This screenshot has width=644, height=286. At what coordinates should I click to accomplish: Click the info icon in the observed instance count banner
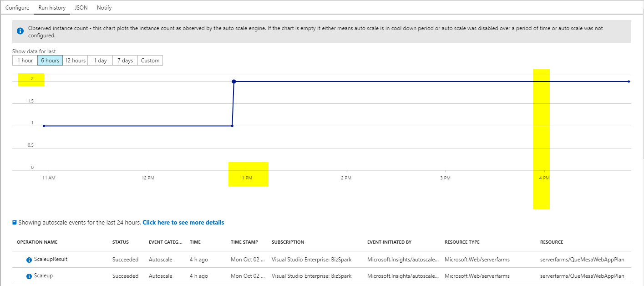[20, 30]
